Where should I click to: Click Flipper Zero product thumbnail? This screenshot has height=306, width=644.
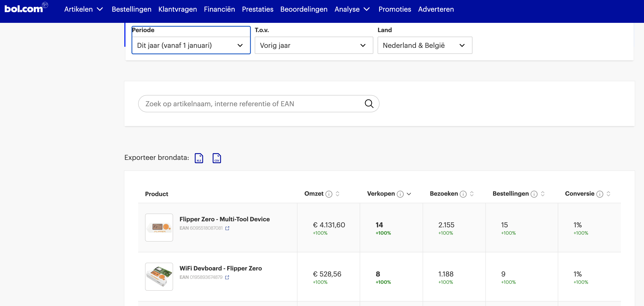pyautogui.click(x=159, y=228)
